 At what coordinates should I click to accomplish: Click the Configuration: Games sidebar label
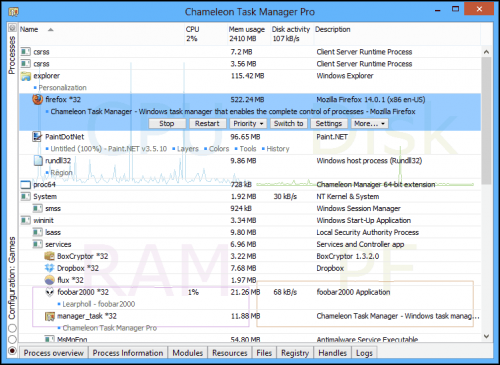(x=12, y=278)
